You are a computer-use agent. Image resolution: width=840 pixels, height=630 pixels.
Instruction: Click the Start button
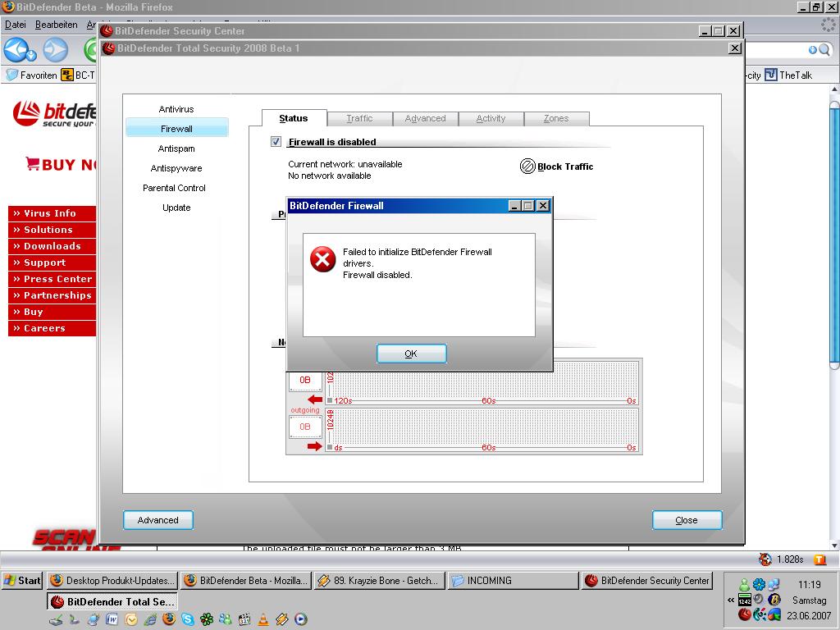tap(22, 581)
